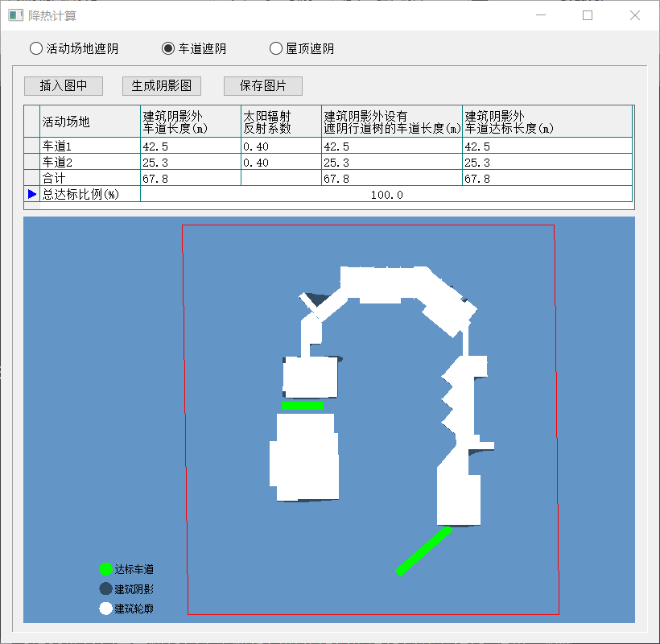
Task: Click the white 建筑轮廓 legend circle
Action: click(x=105, y=609)
